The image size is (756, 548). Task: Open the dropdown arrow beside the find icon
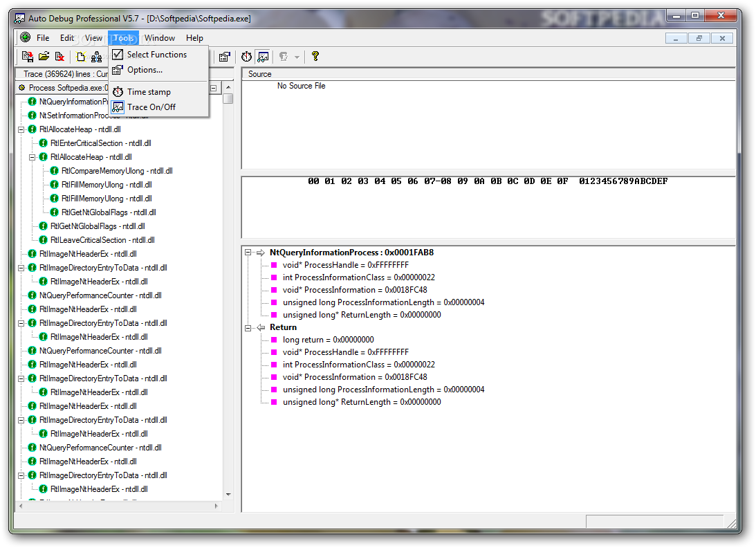click(297, 57)
